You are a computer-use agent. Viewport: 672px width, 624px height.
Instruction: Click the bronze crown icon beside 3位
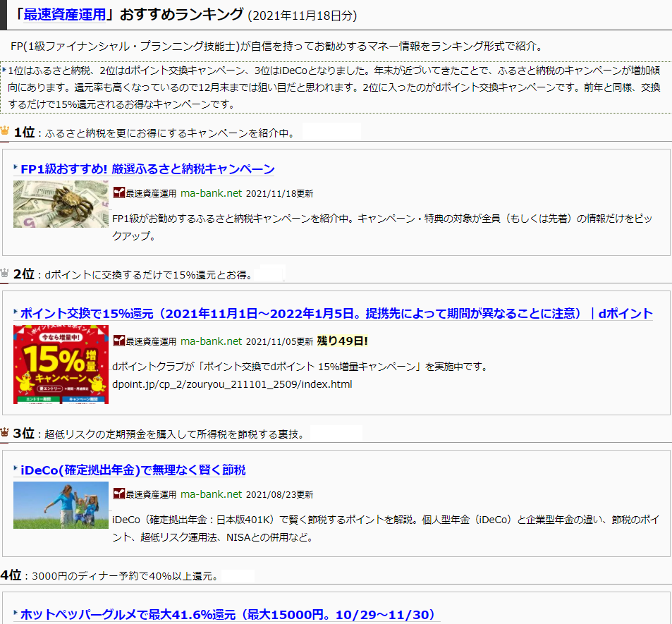[5, 432]
